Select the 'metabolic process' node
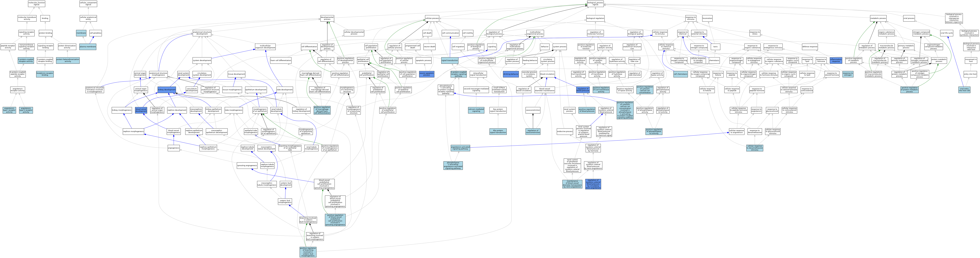The height and width of the screenshot is (258, 980). [x=878, y=18]
